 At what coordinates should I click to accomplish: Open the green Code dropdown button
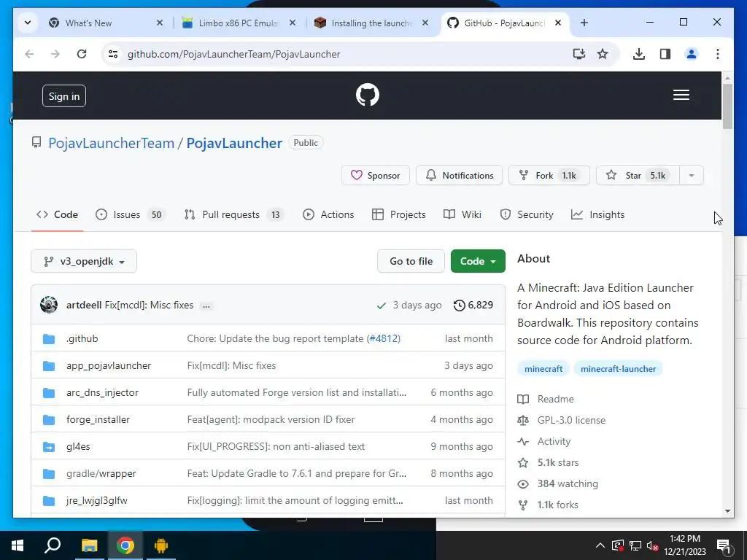coord(478,262)
